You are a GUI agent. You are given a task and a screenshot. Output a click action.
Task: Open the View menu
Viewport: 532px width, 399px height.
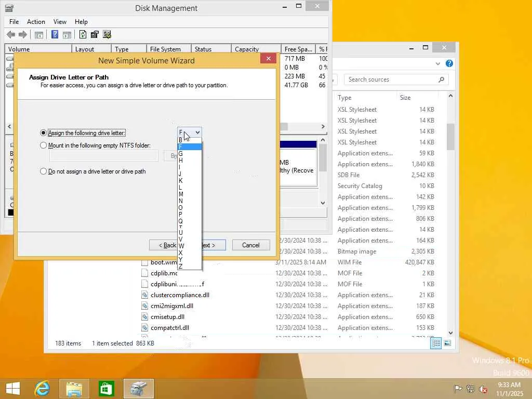pos(60,22)
